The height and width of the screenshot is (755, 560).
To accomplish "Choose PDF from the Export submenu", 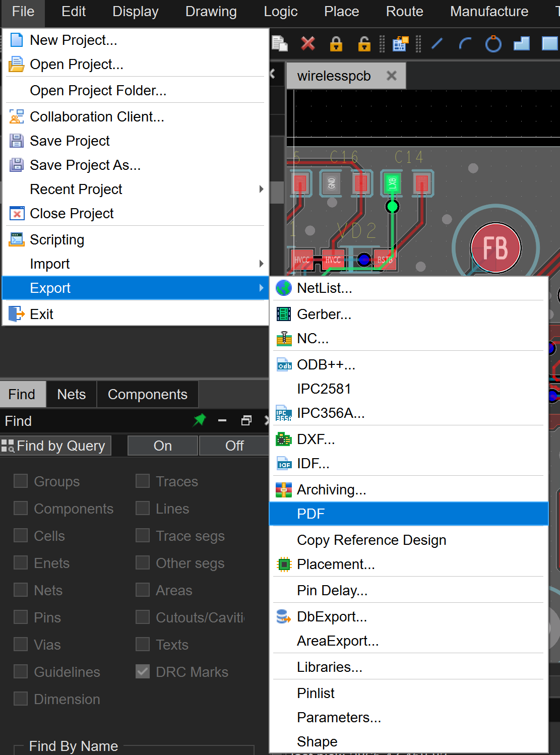I will click(x=311, y=514).
